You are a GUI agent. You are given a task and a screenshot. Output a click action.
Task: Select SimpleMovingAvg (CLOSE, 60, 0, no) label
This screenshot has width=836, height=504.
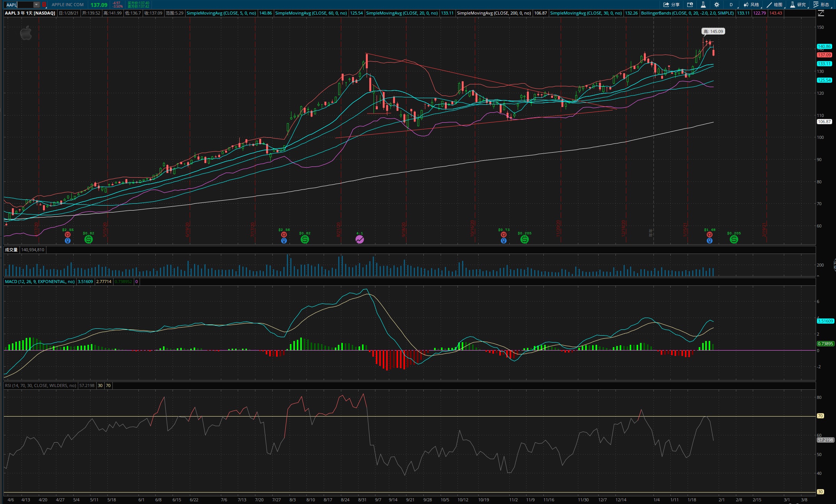(311, 13)
